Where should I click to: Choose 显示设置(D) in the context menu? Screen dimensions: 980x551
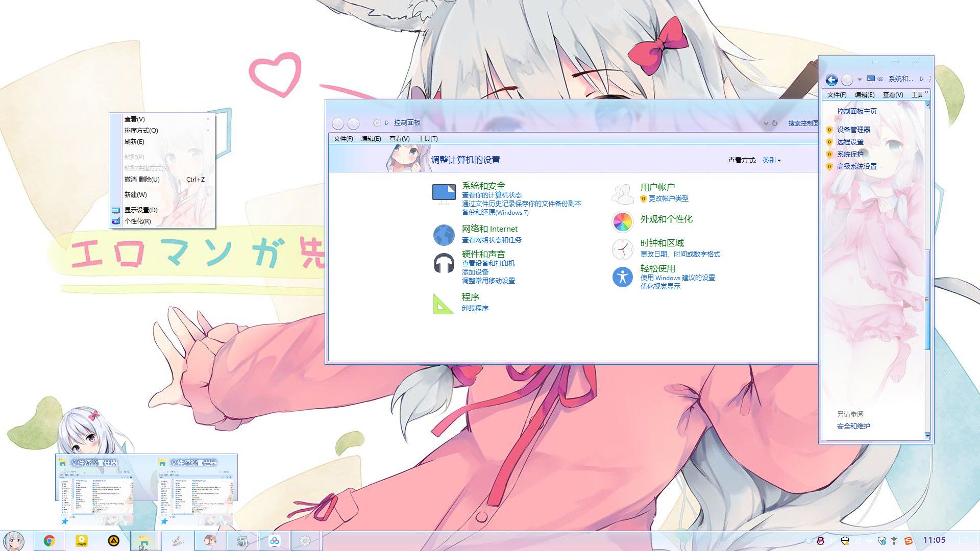click(141, 210)
